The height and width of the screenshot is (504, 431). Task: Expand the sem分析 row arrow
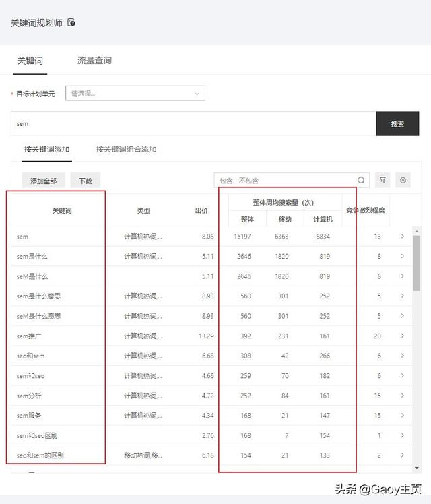[403, 396]
